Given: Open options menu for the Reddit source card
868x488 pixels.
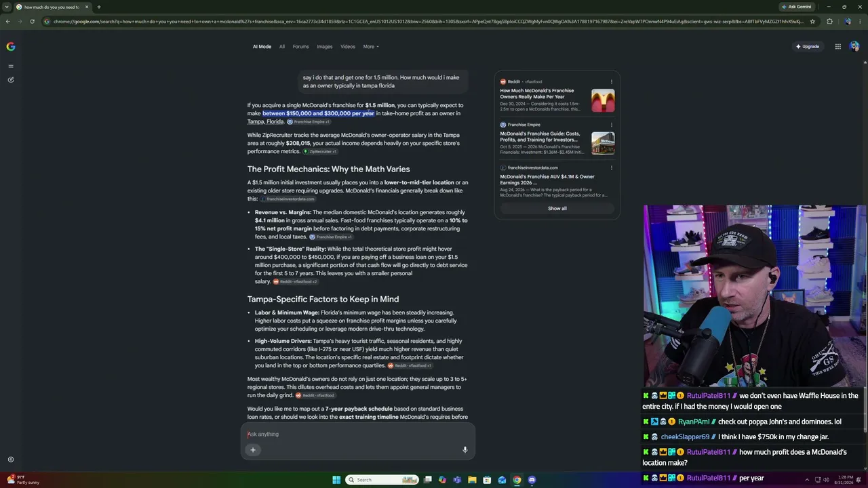Looking at the screenshot, I should pos(612,82).
